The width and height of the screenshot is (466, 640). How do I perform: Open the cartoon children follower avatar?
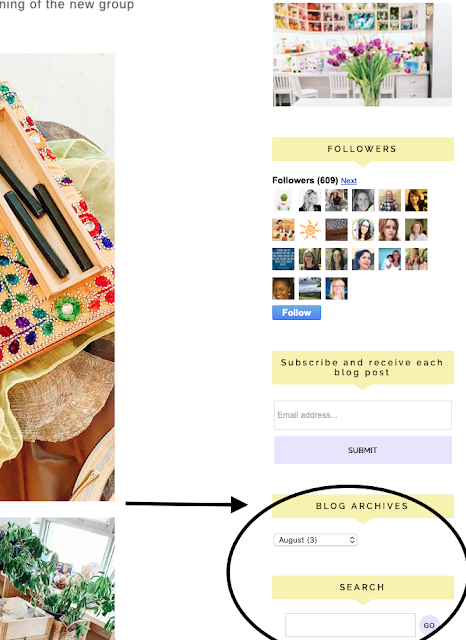pyautogui.click(x=283, y=229)
